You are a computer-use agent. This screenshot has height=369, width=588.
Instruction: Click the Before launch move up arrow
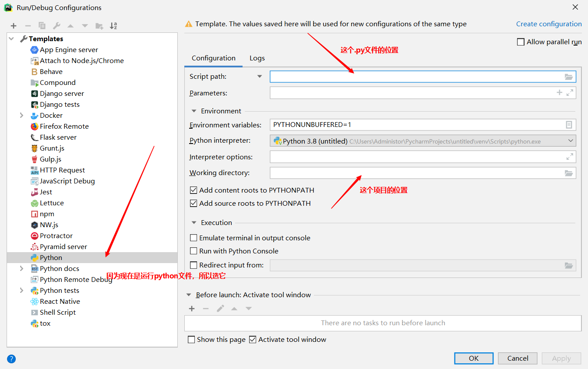coord(234,309)
